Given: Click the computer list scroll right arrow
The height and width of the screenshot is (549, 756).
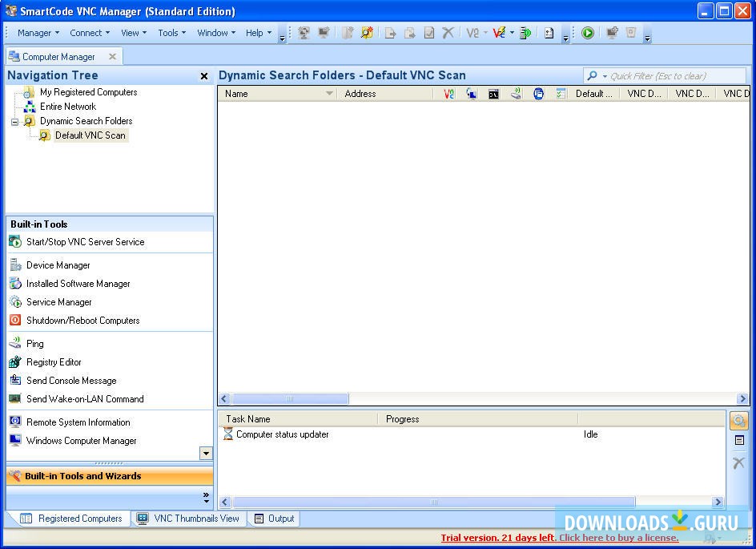Looking at the screenshot, I should (742, 399).
